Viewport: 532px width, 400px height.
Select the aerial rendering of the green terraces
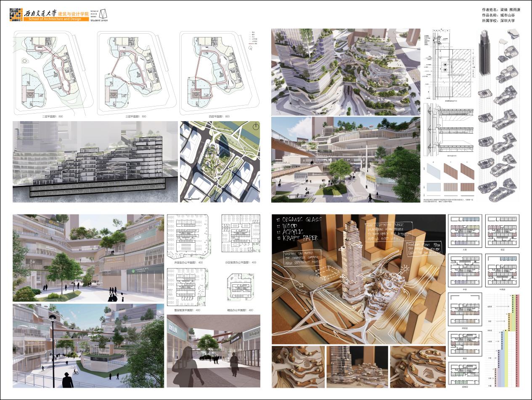[x=345, y=72]
